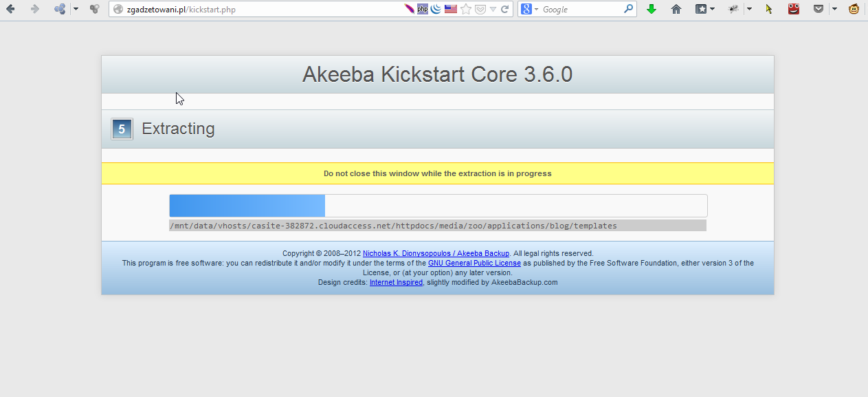
Task: Click the yellow do-not-close warning banner
Action: coord(437,173)
